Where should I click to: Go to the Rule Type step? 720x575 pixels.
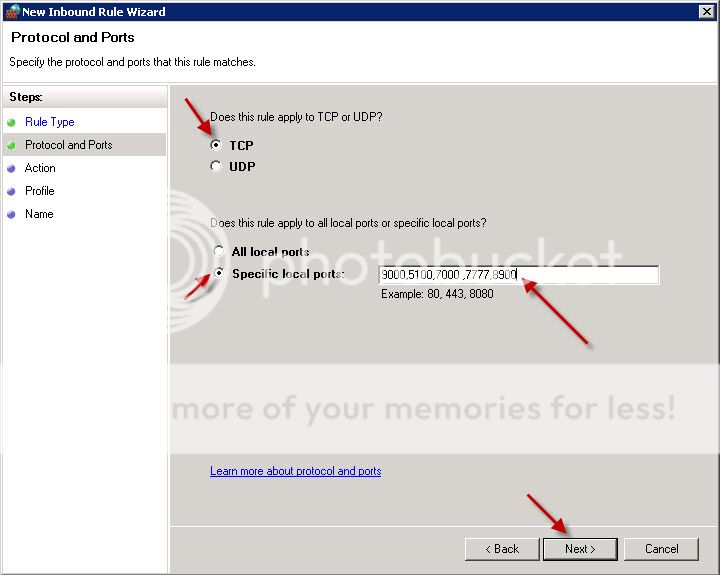(x=50, y=122)
